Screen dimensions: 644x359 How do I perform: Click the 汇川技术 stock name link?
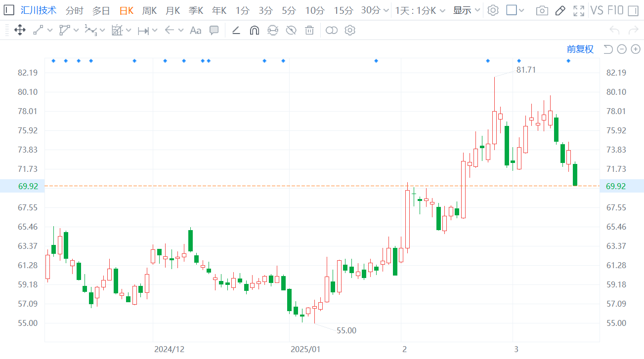[x=39, y=10]
